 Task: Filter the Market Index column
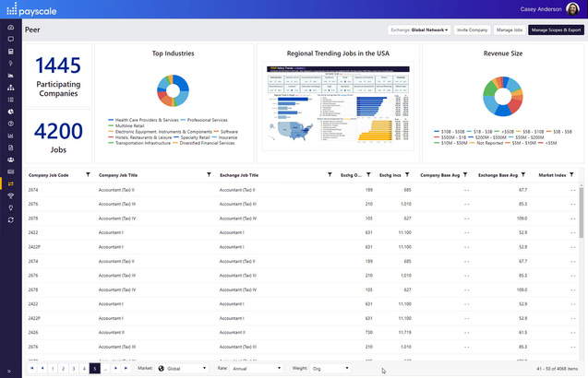click(x=571, y=174)
